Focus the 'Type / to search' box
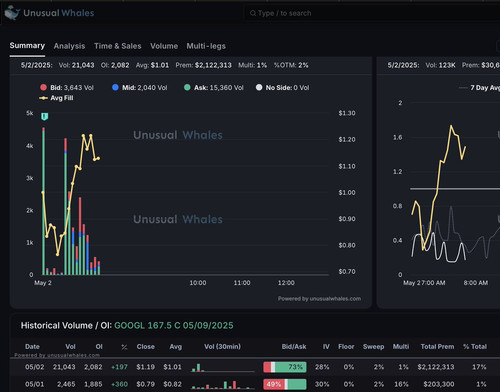 pos(372,13)
